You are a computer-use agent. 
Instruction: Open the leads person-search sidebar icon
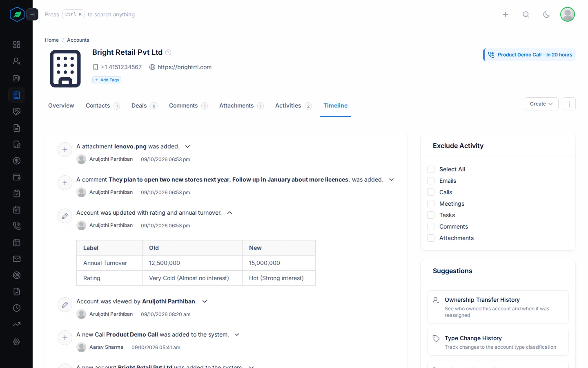pyautogui.click(x=17, y=61)
